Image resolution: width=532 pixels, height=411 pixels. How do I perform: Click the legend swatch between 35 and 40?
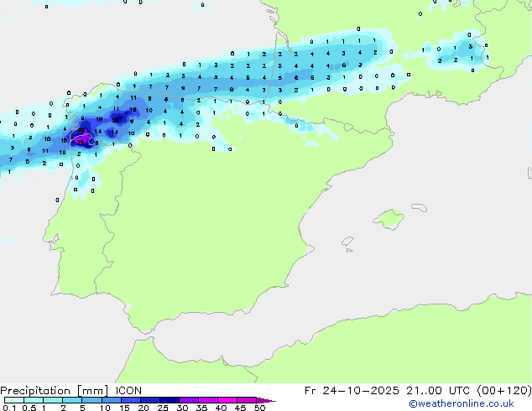[207, 400]
